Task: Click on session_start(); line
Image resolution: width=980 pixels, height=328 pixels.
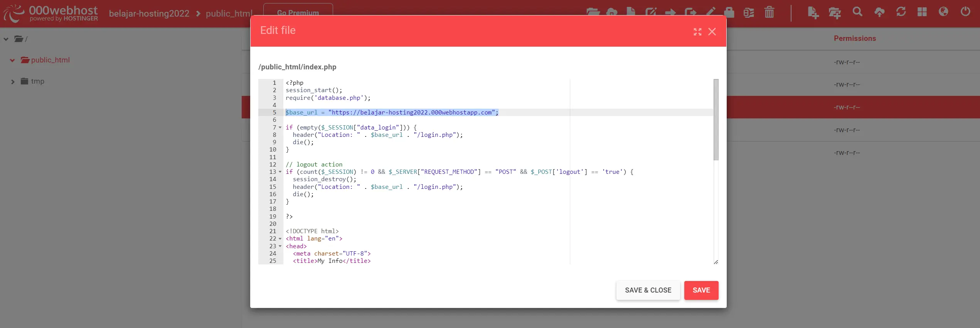Action: click(314, 90)
